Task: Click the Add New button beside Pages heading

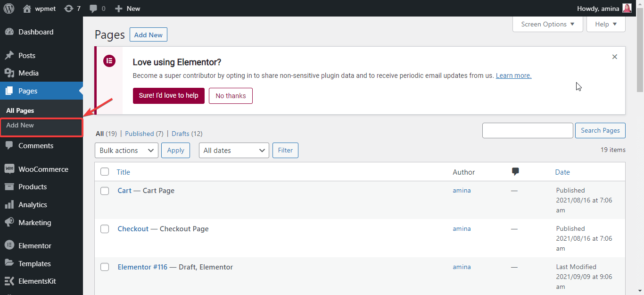Action: tap(149, 35)
